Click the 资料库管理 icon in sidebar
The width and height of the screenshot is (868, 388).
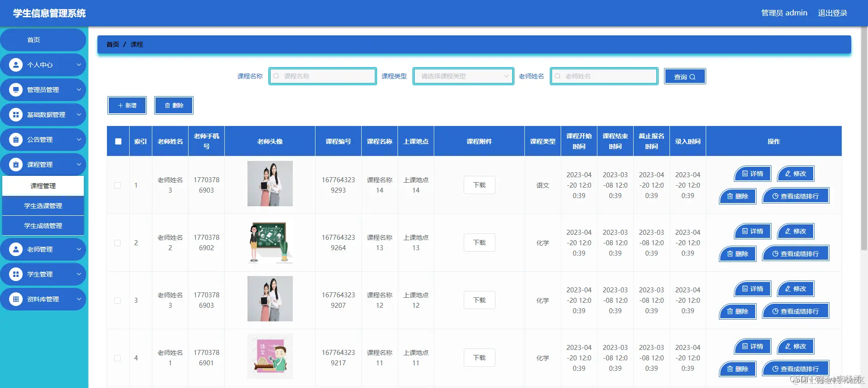16,299
